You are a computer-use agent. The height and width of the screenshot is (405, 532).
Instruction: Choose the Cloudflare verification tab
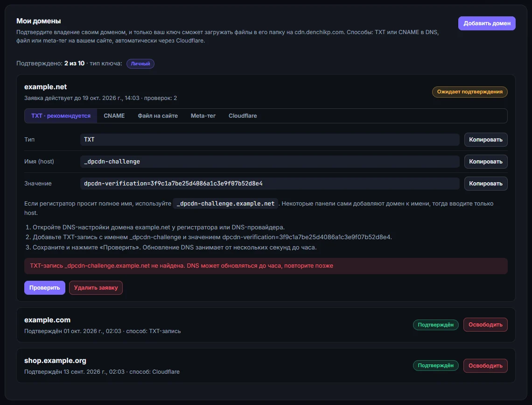(243, 116)
